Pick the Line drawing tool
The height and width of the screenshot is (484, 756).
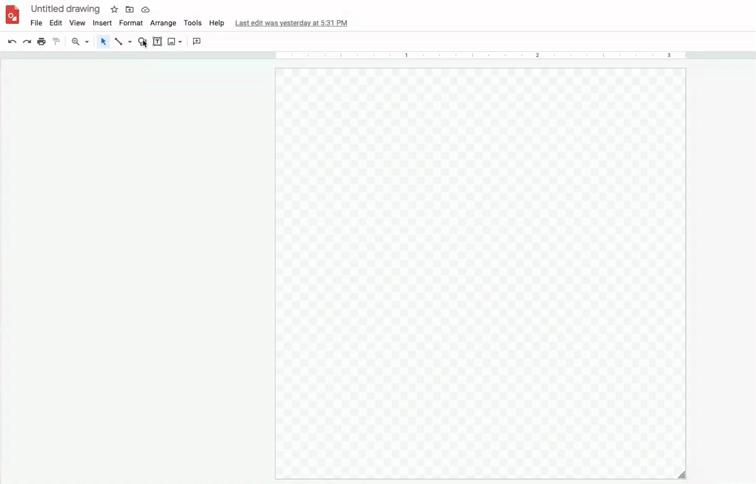pyautogui.click(x=118, y=41)
